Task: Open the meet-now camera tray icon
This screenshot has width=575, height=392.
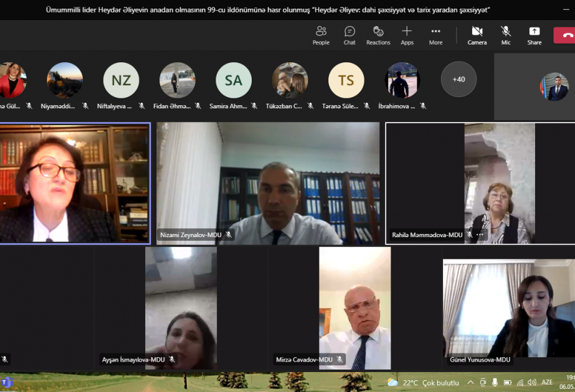Action: tap(483, 383)
